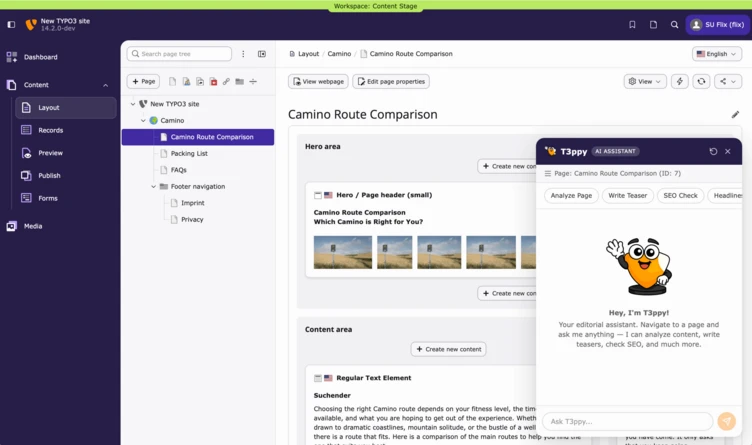752x445 pixels.
Task: Open the backend search icon
Action: (x=674, y=24)
